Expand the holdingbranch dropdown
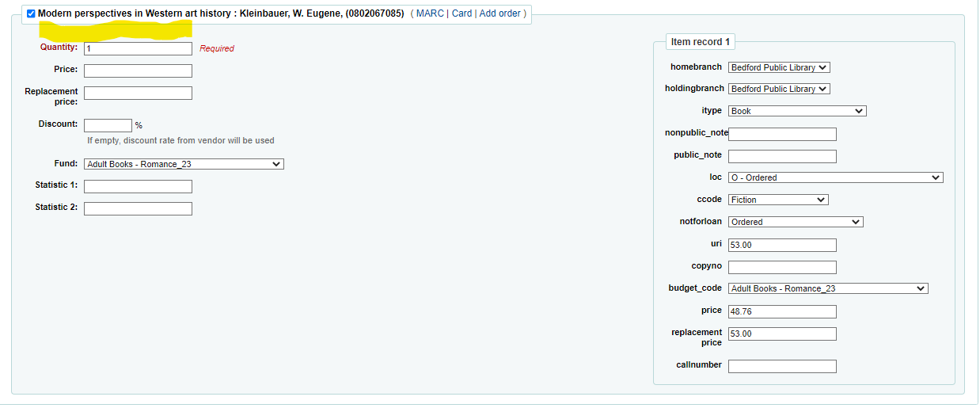Image resolution: width=980 pixels, height=408 pixels. (x=779, y=89)
